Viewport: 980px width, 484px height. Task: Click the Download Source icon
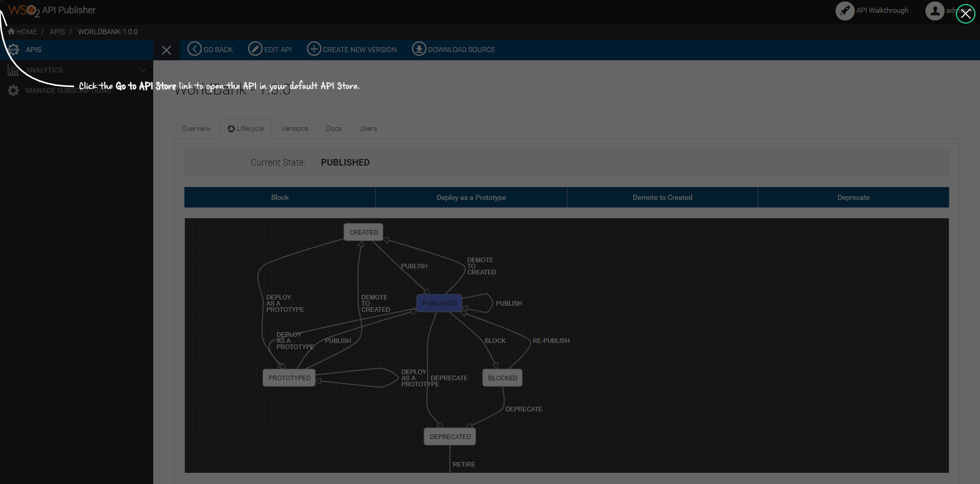(419, 49)
